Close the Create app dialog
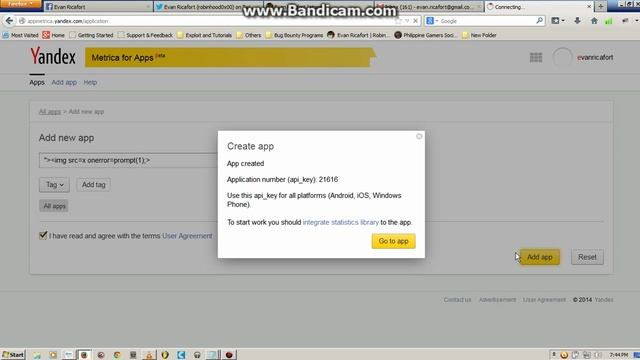640x360 pixels. pyautogui.click(x=419, y=136)
